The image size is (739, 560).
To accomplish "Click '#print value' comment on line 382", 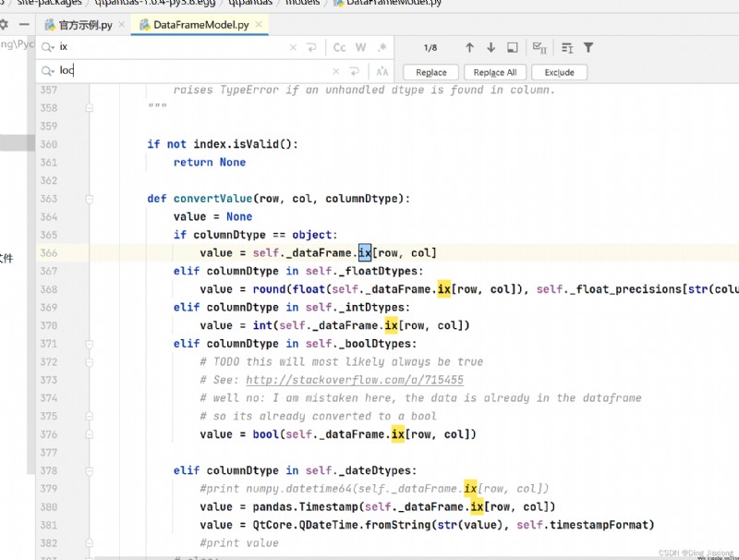I will [x=239, y=543].
